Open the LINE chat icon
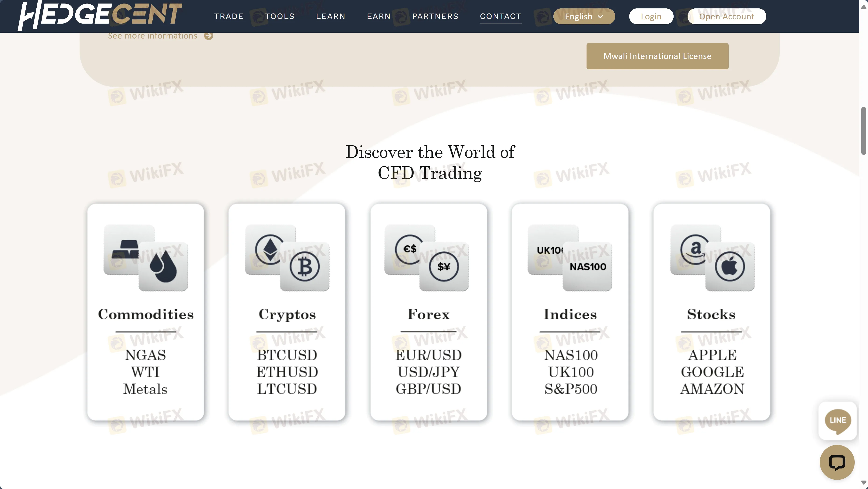 (838, 421)
